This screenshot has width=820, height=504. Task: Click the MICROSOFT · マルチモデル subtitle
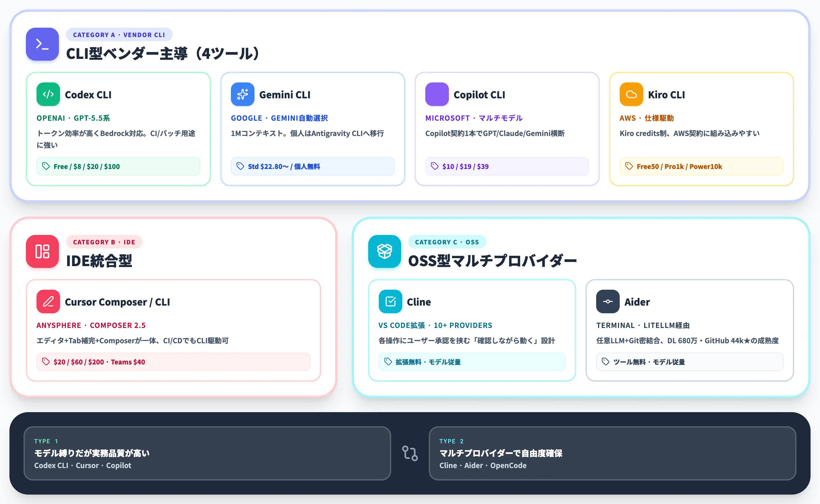(x=474, y=118)
